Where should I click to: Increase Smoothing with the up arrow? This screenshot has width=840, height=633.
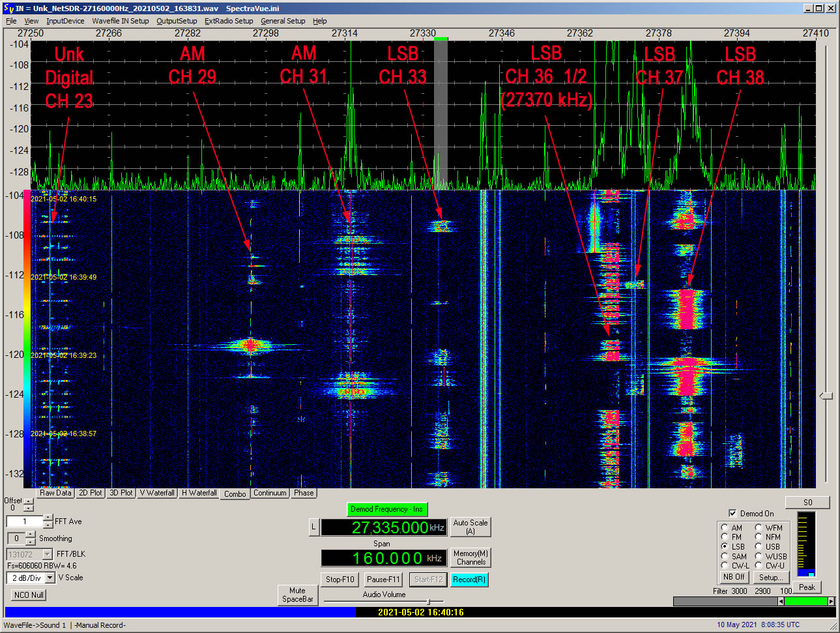pyautogui.click(x=31, y=535)
